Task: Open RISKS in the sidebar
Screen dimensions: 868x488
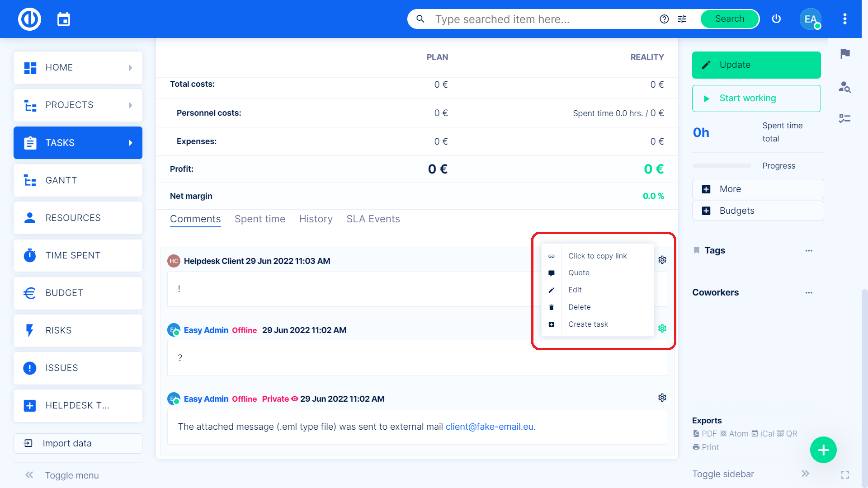Action: tap(78, 330)
